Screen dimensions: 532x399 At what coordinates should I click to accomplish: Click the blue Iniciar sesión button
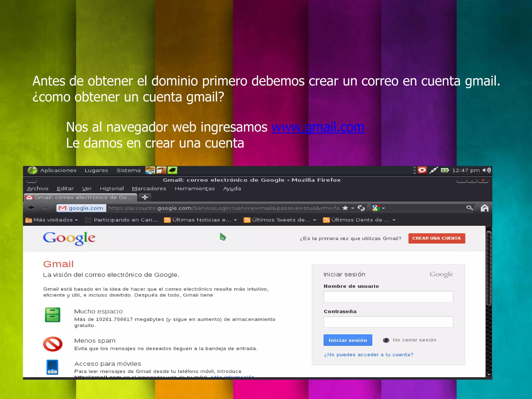348,340
